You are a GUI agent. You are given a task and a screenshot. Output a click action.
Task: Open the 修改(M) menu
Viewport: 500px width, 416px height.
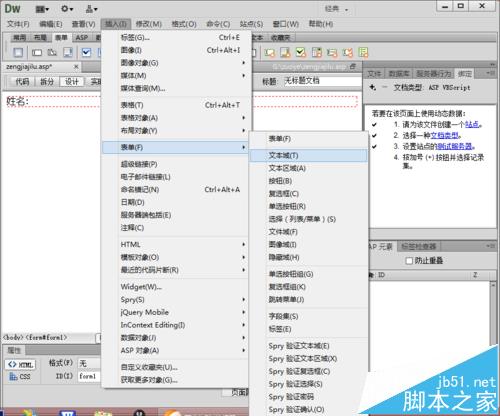pyautogui.click(x=149, y=24)
